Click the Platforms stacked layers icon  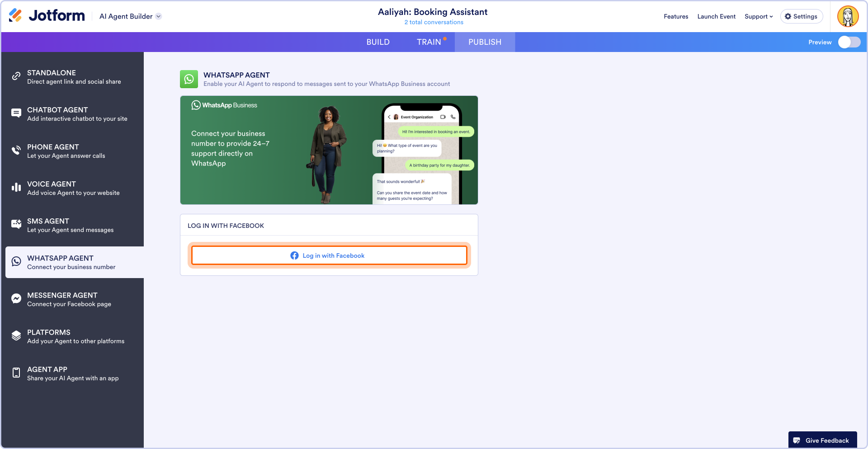click(16, 336)
